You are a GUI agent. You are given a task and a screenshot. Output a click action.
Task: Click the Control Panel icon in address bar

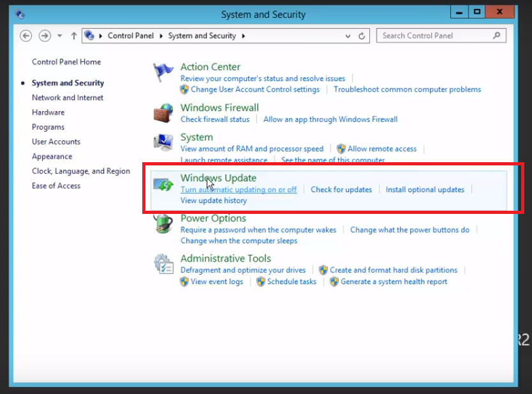89,35
